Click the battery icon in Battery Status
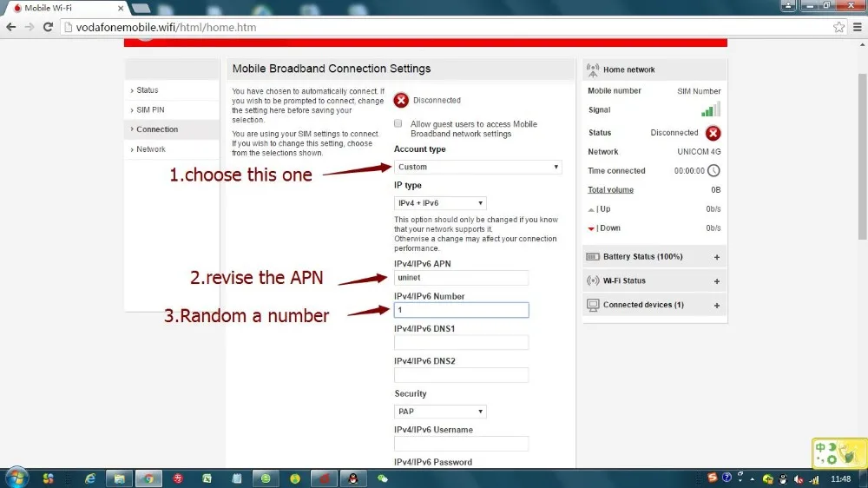 pos(592,256)
